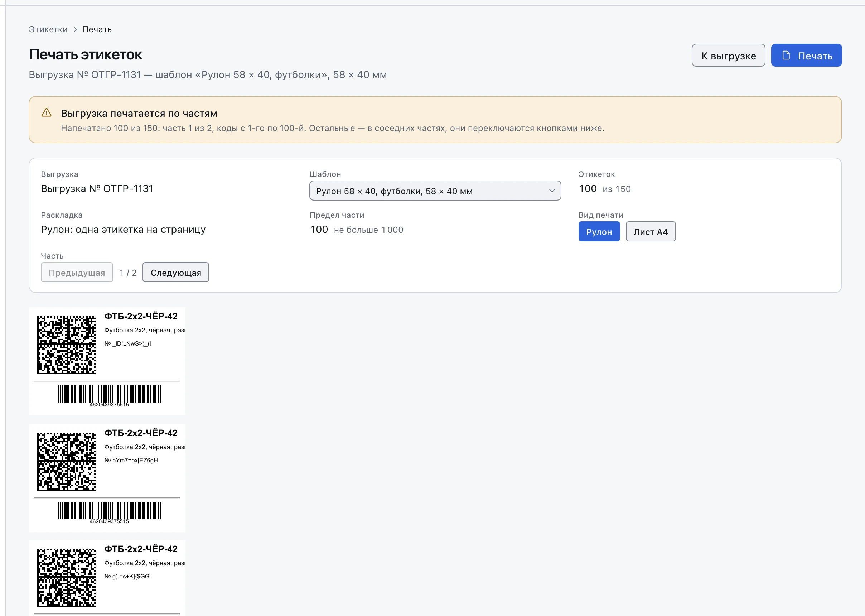Click the "Этикеток" field label
Image resolution: width=865 pixels, height=616 pixels.
tap(596, 174)
